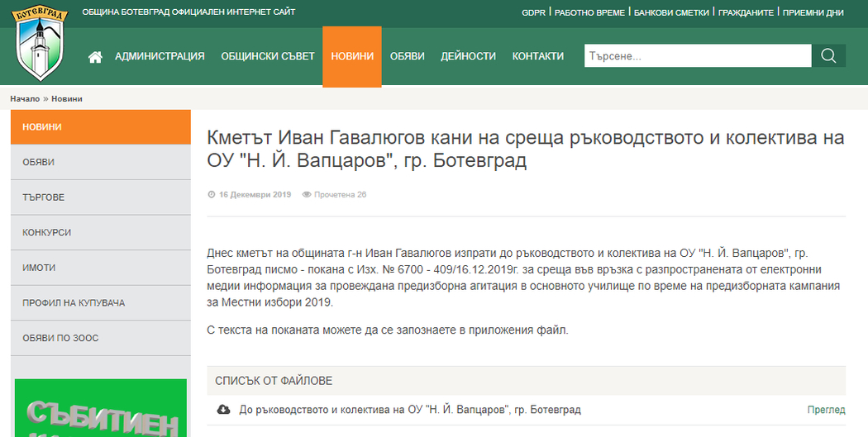The height and width of the screenshot is (437, 868).
Task: Click into the Търсене search field
Action: coord(697,56)
